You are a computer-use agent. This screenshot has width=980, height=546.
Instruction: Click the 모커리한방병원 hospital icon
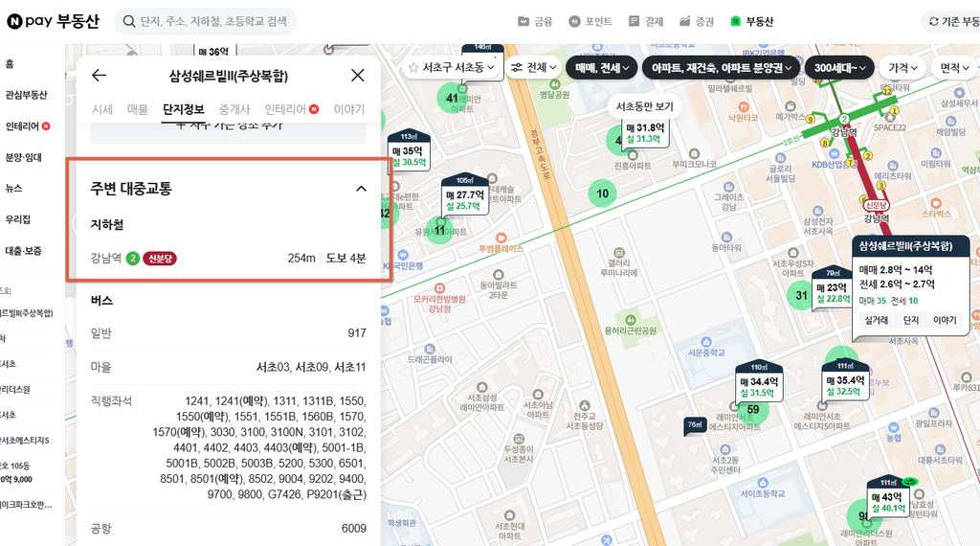click(x=439, y=288)
